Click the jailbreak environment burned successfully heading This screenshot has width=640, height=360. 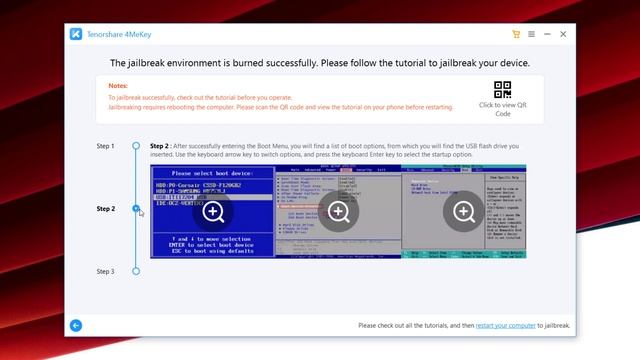tap(320, 63)
